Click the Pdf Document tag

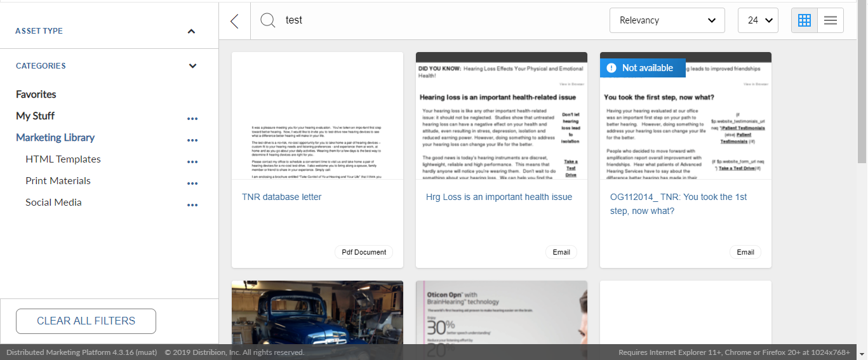pos(364,252)
